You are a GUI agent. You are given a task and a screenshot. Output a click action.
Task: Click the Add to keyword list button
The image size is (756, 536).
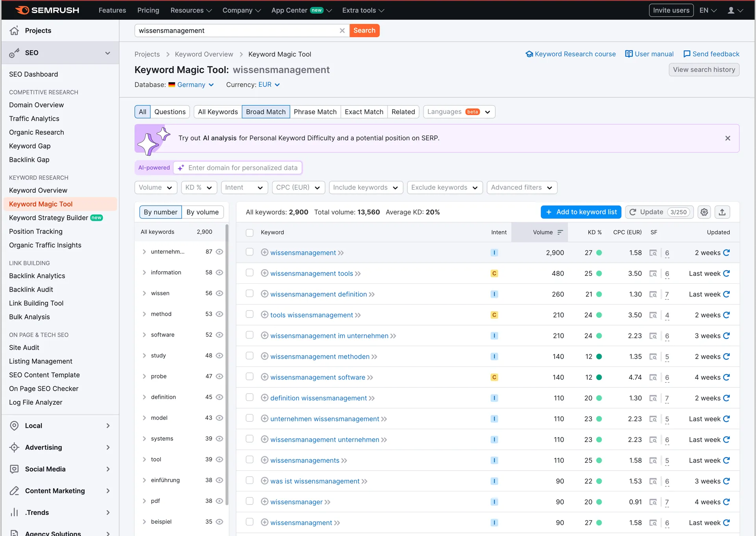click(581, 212)
